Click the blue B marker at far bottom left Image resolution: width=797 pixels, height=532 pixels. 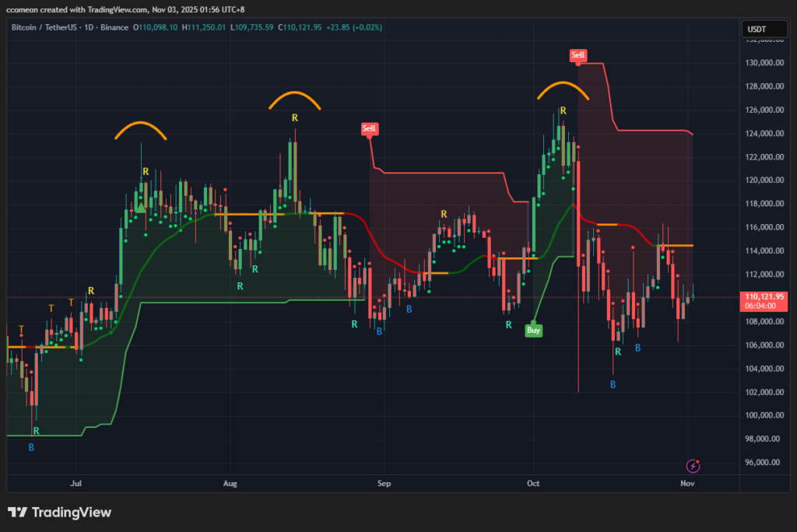click(x=31, y=447)
